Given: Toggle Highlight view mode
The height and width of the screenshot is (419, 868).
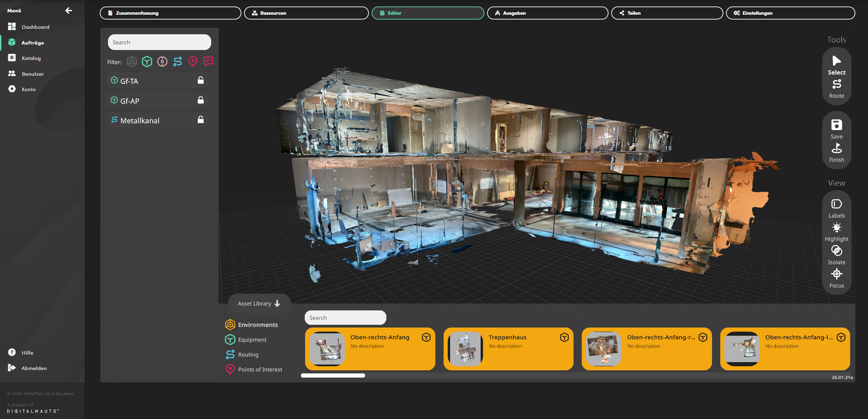Looking at the screenshot, I should (x=836, y=228).
